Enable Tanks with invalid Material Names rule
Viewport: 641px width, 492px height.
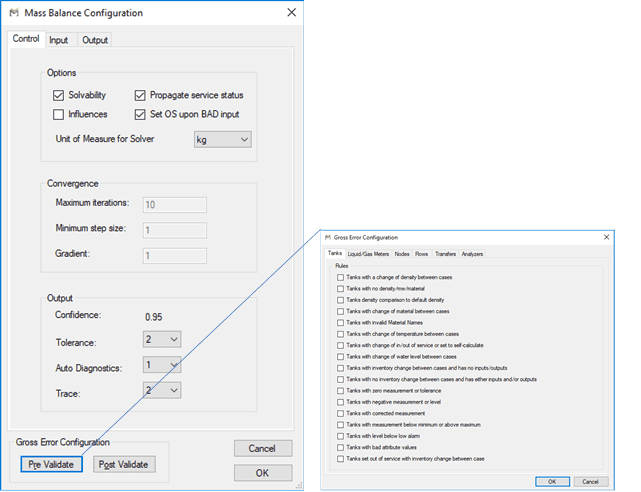340,323
